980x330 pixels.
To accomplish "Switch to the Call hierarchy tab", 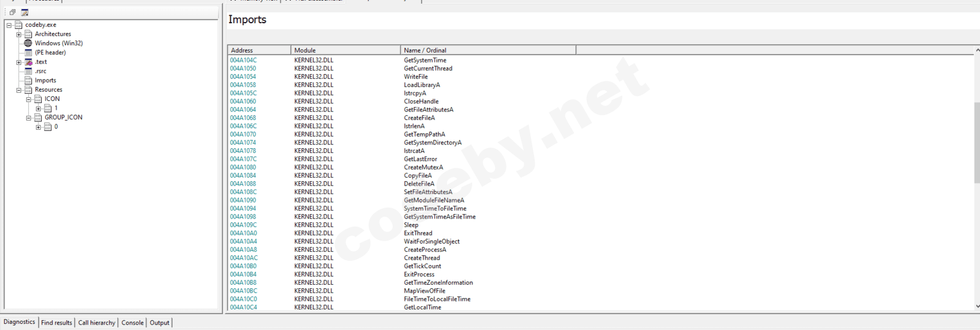I will (96, 323).
